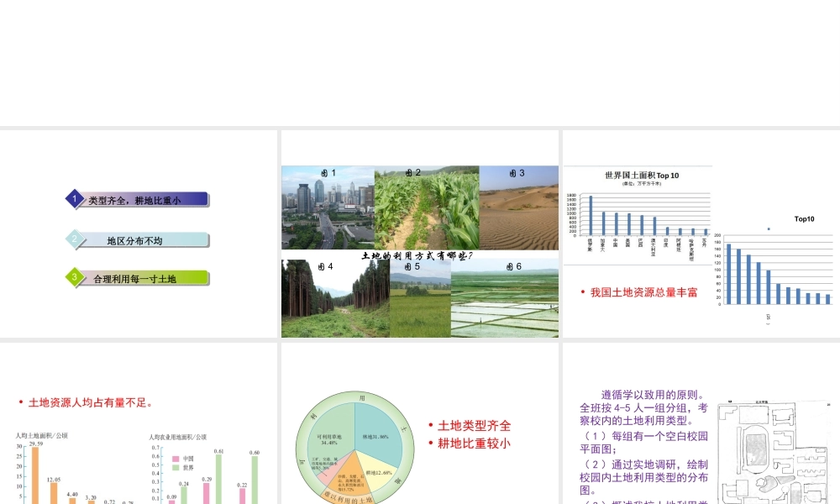Select the '人均农业用地面积/公顷' bar chart
The width and height of the screenshot is (840, 504).
tap(205, 470)
